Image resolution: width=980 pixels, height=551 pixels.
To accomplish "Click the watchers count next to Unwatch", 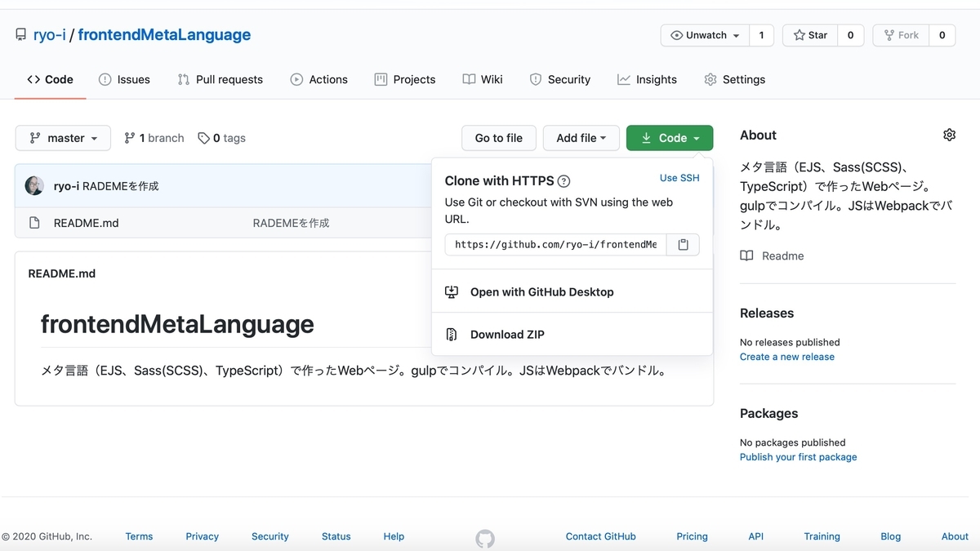I will tap(761, 35).
